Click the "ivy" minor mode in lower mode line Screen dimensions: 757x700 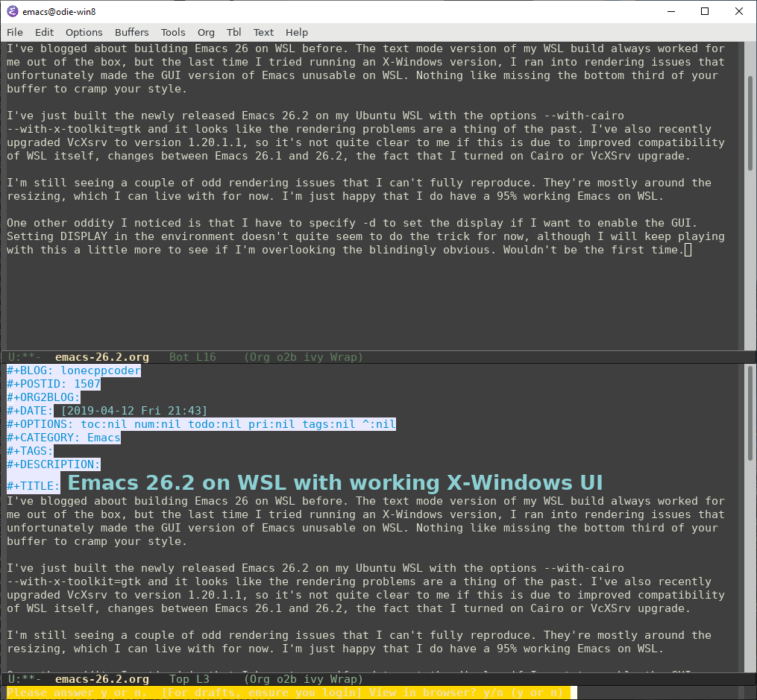pyautogui.click(x=313, y=679)
